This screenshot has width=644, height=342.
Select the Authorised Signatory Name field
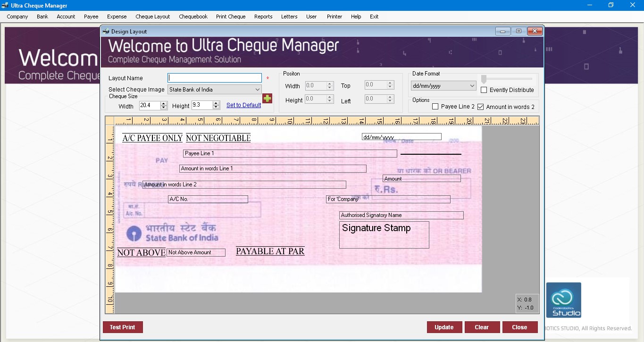401,215
